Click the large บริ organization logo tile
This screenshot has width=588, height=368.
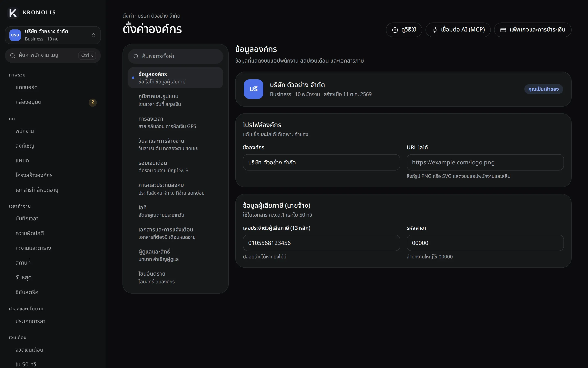(x=253, y=89)
